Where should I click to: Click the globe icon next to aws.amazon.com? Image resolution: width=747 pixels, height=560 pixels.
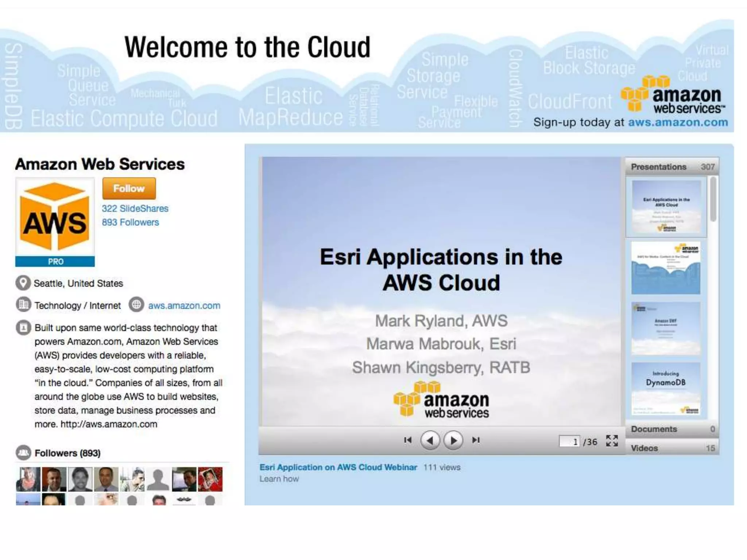coord(136,305)
